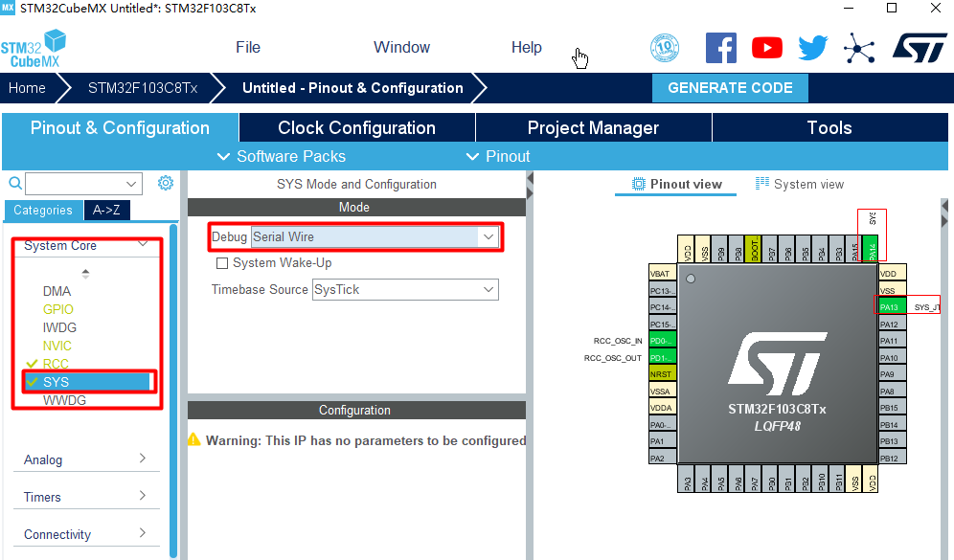The width and height of the screenshot is (954, 560).
Task: Switch to Clock Configuration tab
Action: pyautogui.click(x=356, y=127)
